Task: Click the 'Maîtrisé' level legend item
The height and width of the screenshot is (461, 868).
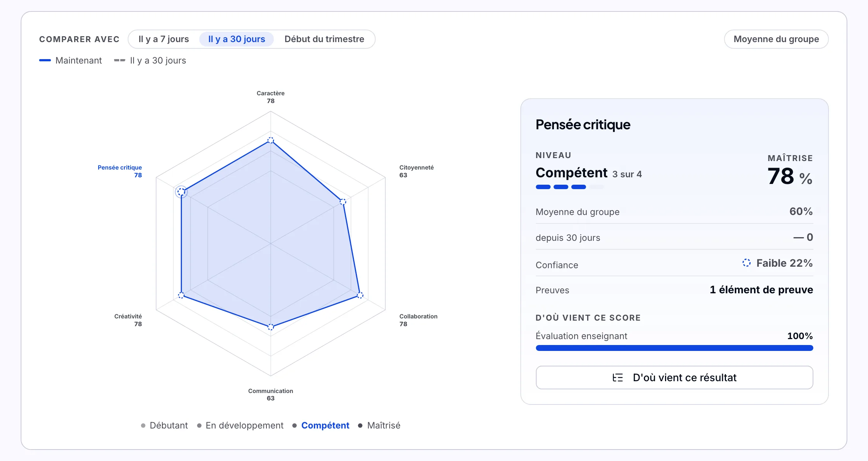Action: click(x=379, y=426)
